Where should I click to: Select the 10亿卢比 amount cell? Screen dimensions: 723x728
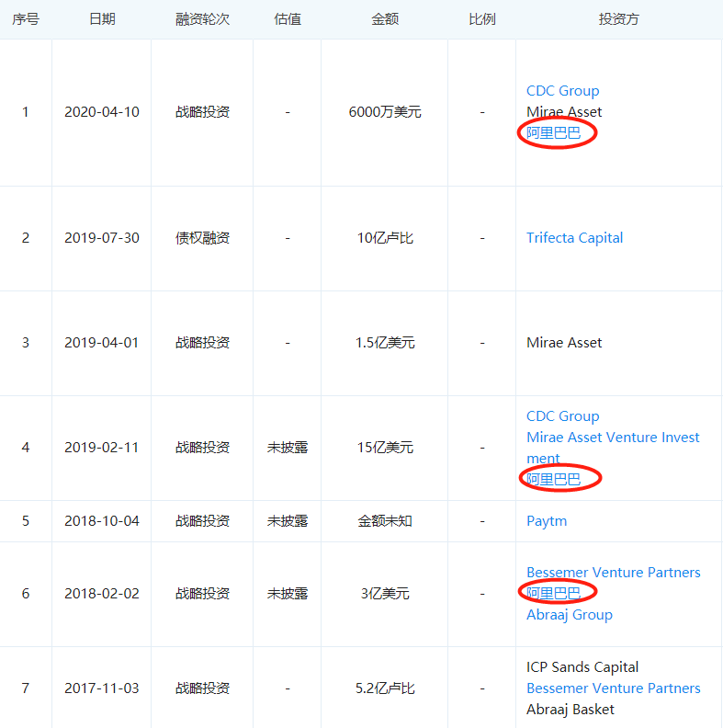[x=385, y=238]
